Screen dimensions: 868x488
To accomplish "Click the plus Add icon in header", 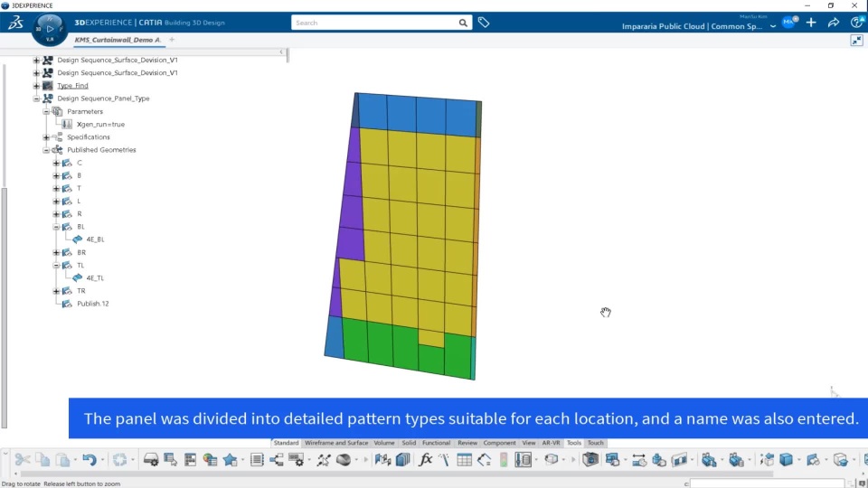I will pos(811,23).
